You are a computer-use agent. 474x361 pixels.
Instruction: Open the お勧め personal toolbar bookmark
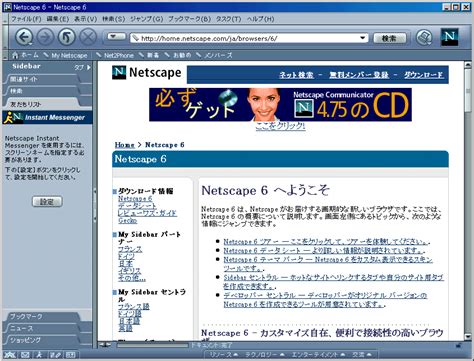[178, 55]
